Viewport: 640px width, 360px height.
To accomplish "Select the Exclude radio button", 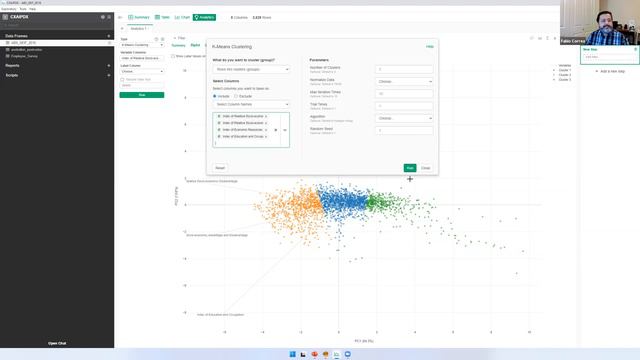I will [x=236, y=96].
